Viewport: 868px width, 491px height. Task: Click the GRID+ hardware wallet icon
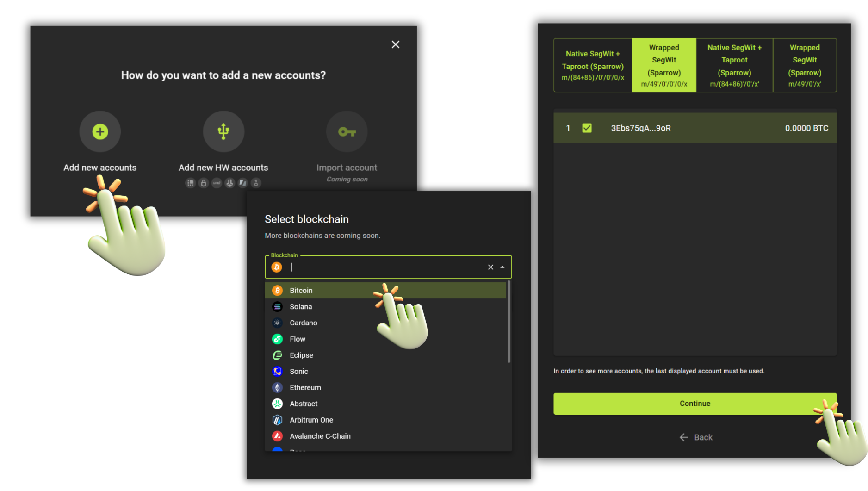tap(217, 183)
